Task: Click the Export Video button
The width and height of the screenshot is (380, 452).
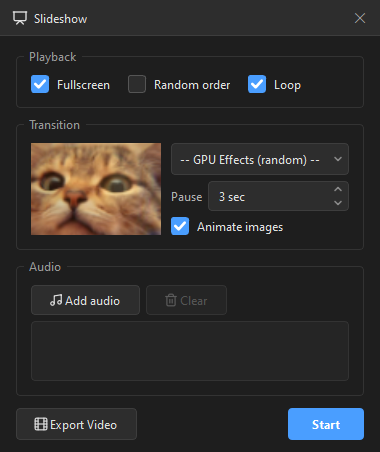Action: click(76, 424)
